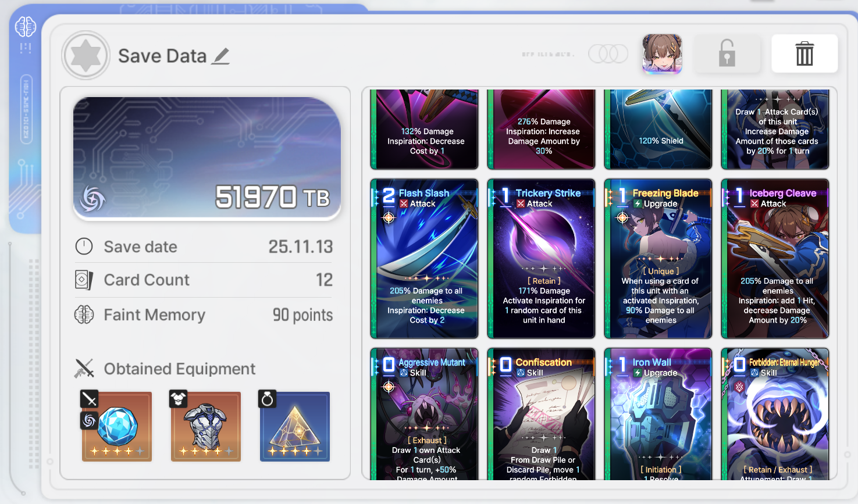Open the Flash Slash card
The height and width of the screenshot is (504, 858).
pyautogui.click(x=425, y=259)
